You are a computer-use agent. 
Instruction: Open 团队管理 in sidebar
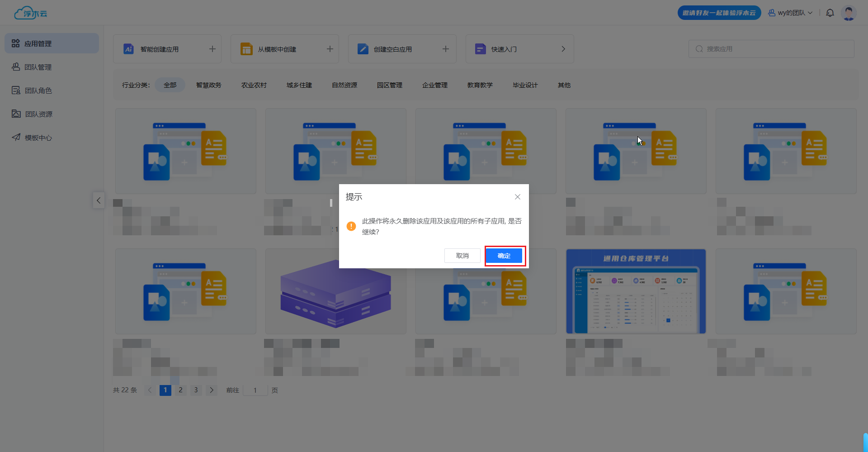[x=38, y=67]
